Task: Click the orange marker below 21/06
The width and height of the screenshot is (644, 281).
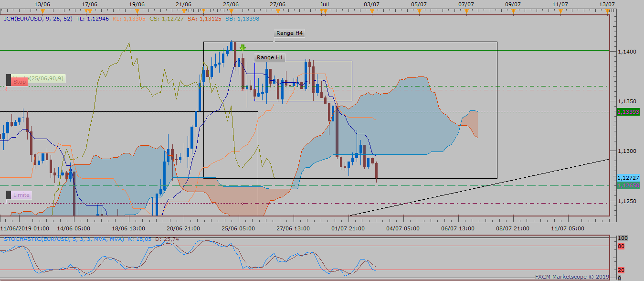Action: 183,11
